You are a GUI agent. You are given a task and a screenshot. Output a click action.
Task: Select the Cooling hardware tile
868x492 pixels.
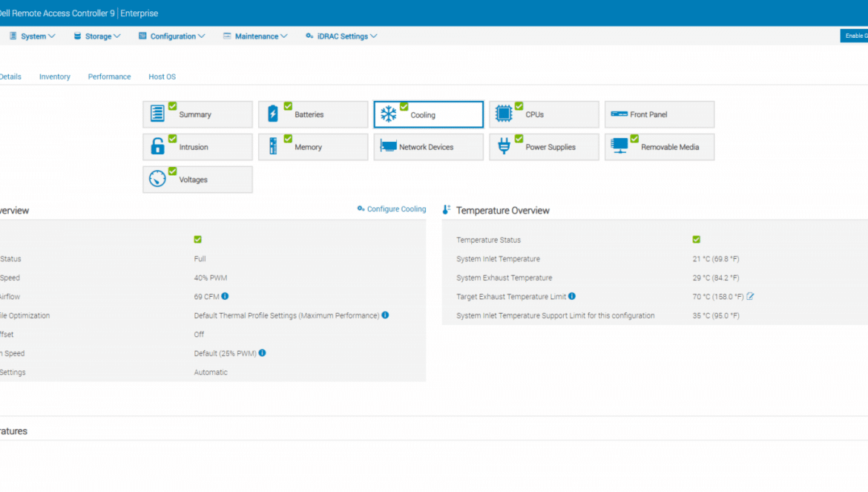(x=429, y=114)
